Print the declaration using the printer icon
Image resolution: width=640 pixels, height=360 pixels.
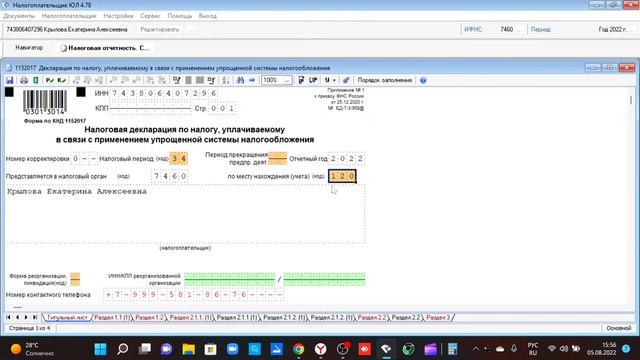click(x=24, y=80)
